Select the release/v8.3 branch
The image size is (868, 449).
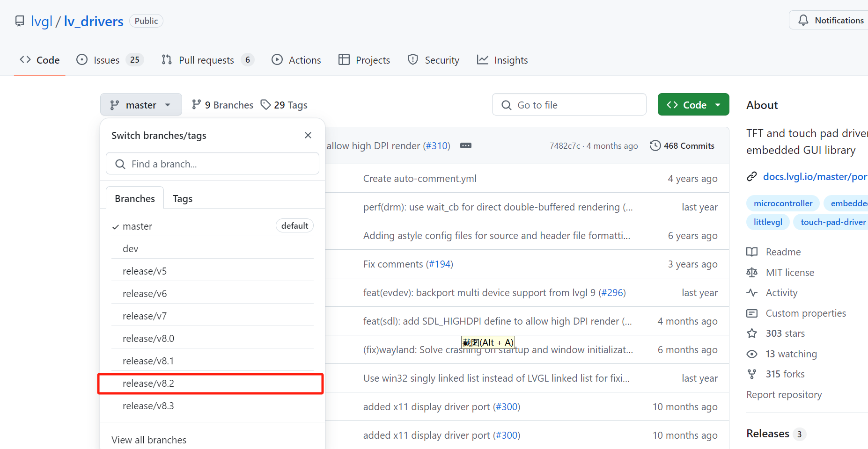212,406
